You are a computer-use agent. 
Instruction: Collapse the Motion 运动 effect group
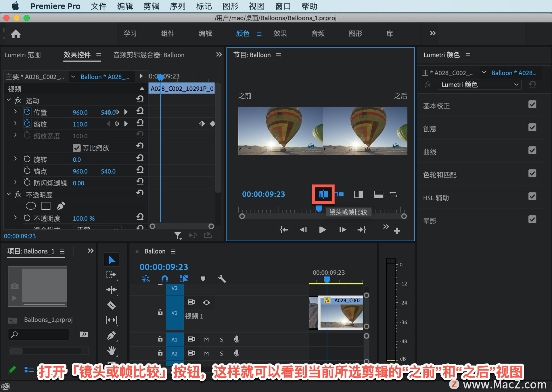pyautogui.click(x=9, y=100)
